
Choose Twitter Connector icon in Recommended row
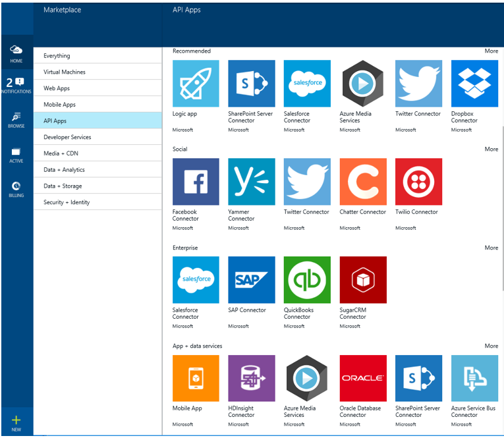click(418, 83)
